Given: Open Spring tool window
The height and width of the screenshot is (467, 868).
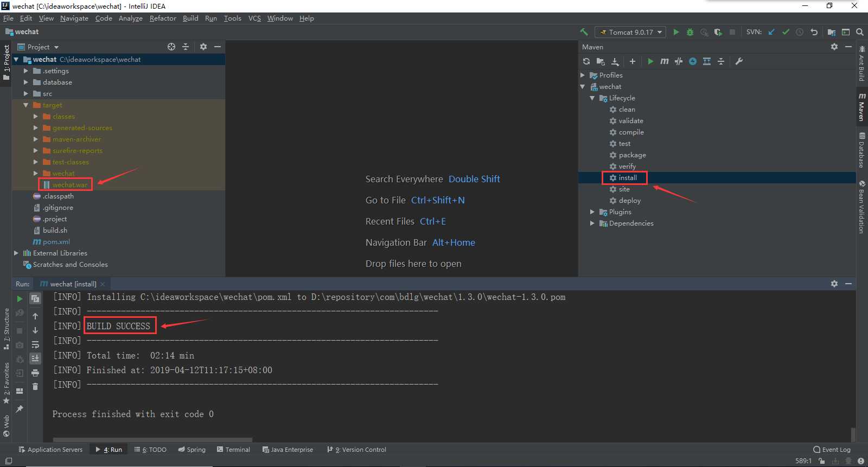Looking at the screenshot, I should (x=192, y=450).
